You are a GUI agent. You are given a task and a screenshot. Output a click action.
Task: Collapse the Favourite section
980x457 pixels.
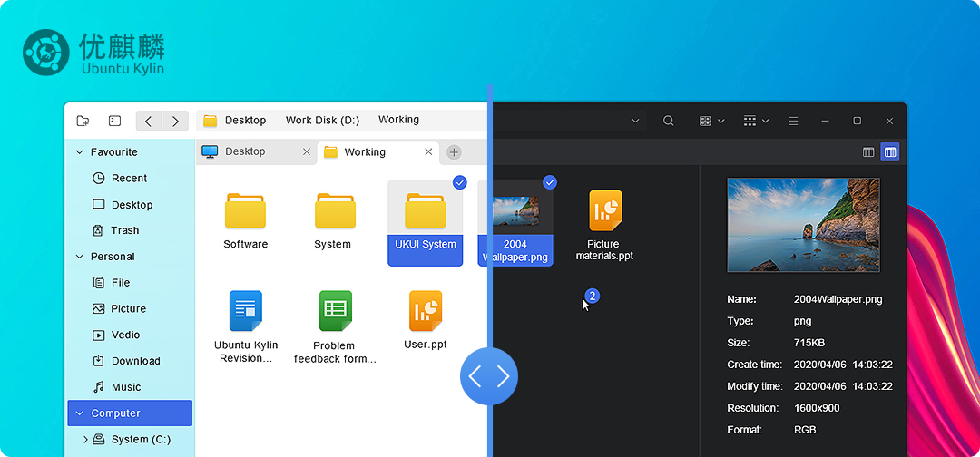click(x=79, y=152)
